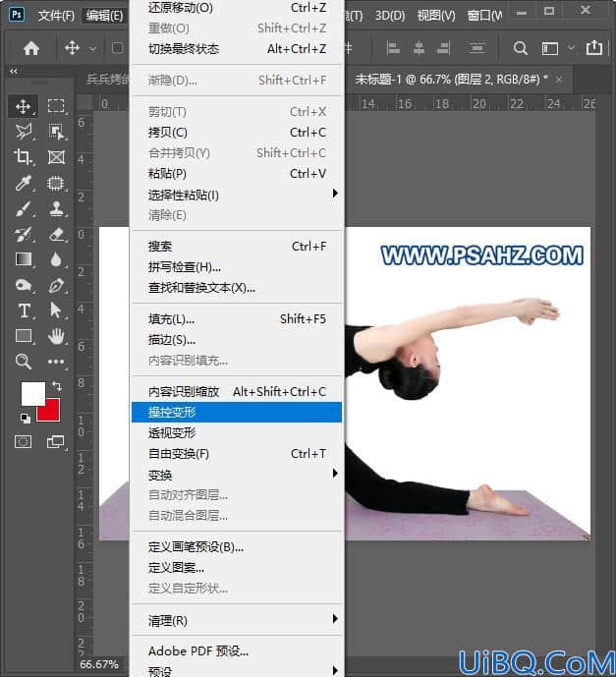Viewport: 616px width, 677px height.
Task: Select the Dodge tool
Action: [x=24, y=285]
